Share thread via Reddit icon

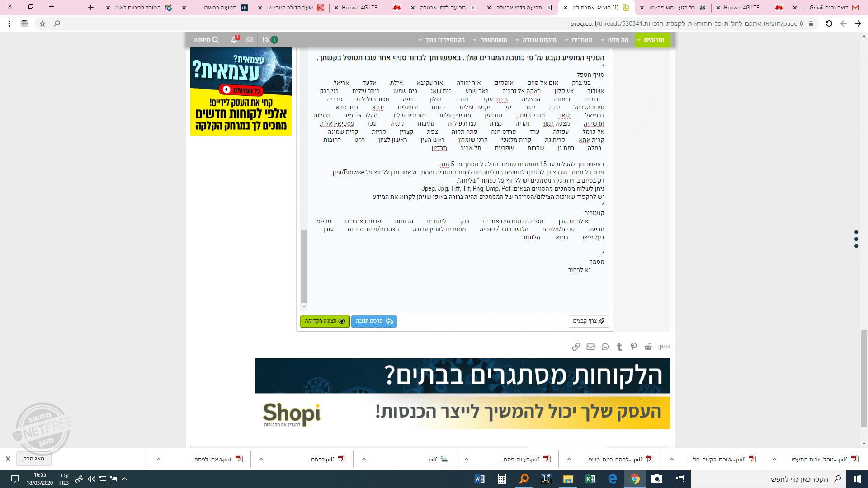[648, 347]
